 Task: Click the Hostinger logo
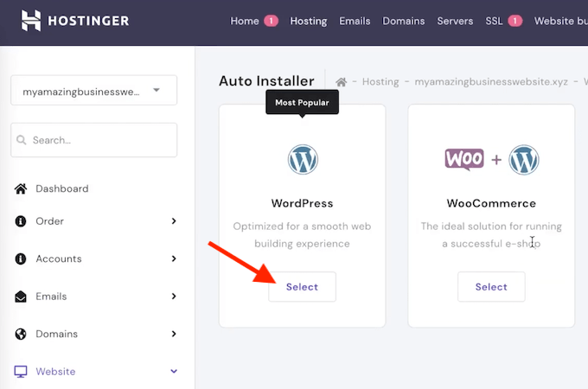click(75, 21)
